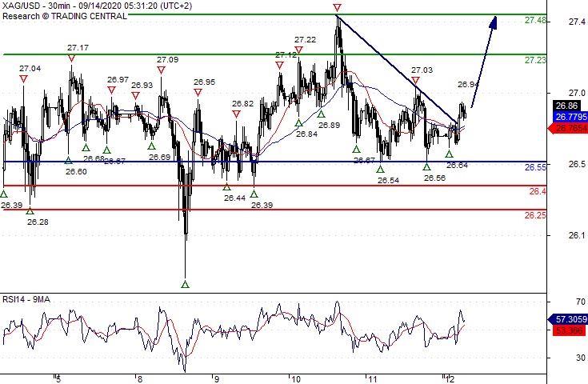Click the 27.0 price axis label

pyautogui.click(x=577, y=93)
